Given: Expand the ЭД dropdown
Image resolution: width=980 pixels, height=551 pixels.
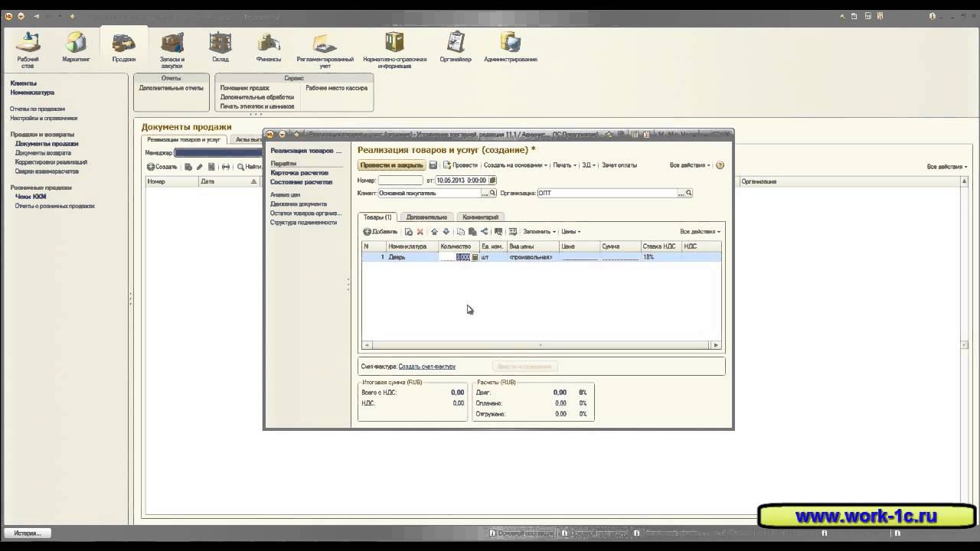Looking at the screenshot, I should [589, 165].
